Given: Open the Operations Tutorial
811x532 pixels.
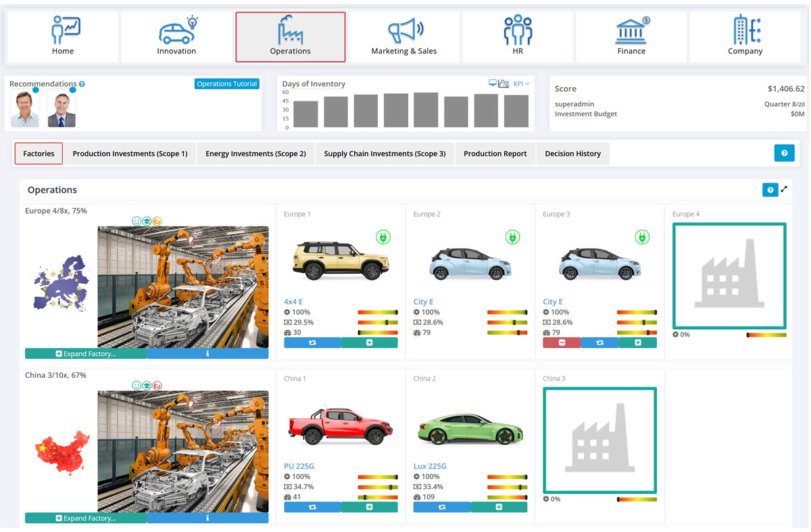Looking at the screenshot, I should pos(227,84).
